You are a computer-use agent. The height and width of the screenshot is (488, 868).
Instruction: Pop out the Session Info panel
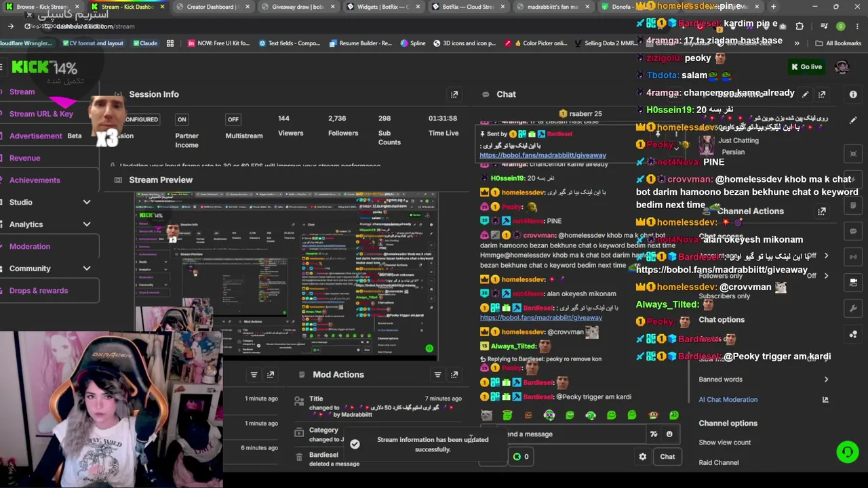(454, 94)
